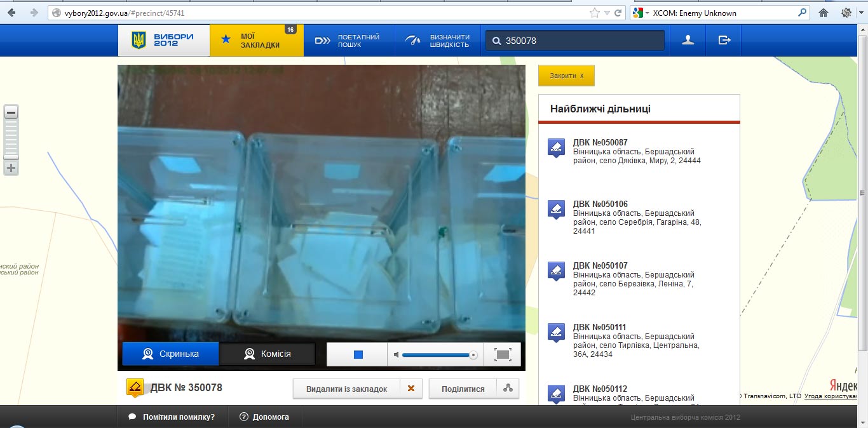Click the Видалити із закладок button
This screenshot has height=428, width=868.
click(x=346, y=389)
